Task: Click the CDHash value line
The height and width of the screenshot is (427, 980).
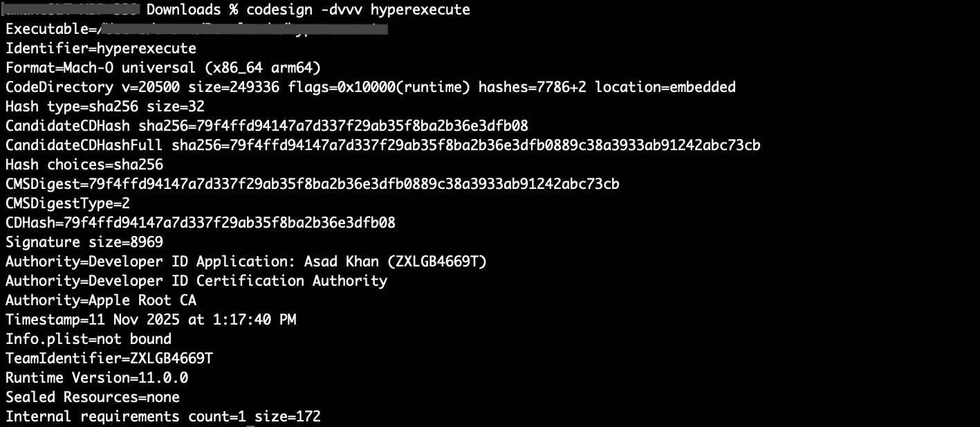Action: [201, 223]
